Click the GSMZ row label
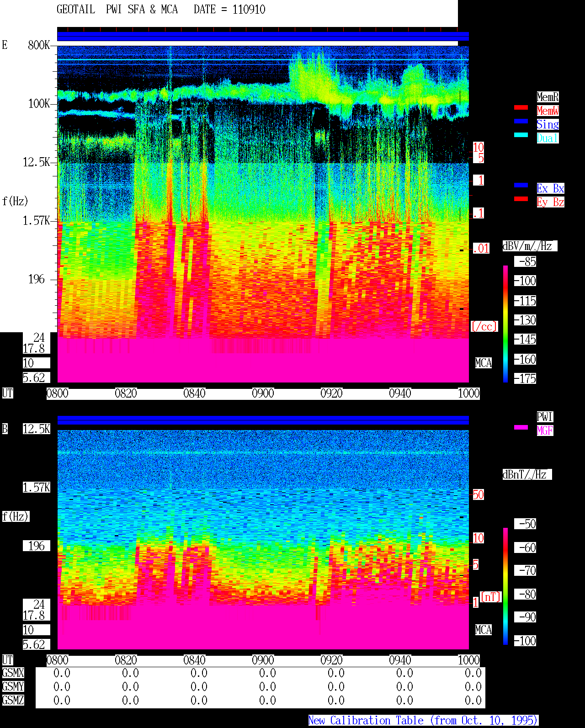This screenshot has width=585, height=728. point(13,701)
